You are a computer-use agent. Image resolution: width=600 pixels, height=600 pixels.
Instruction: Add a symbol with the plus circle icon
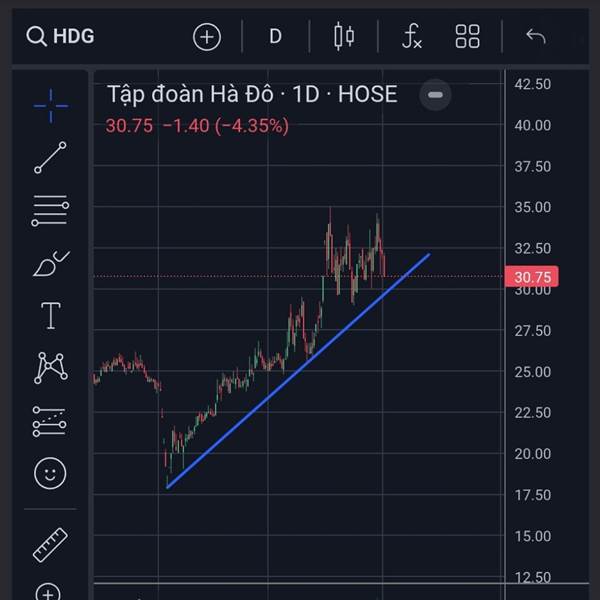point(207,37)
